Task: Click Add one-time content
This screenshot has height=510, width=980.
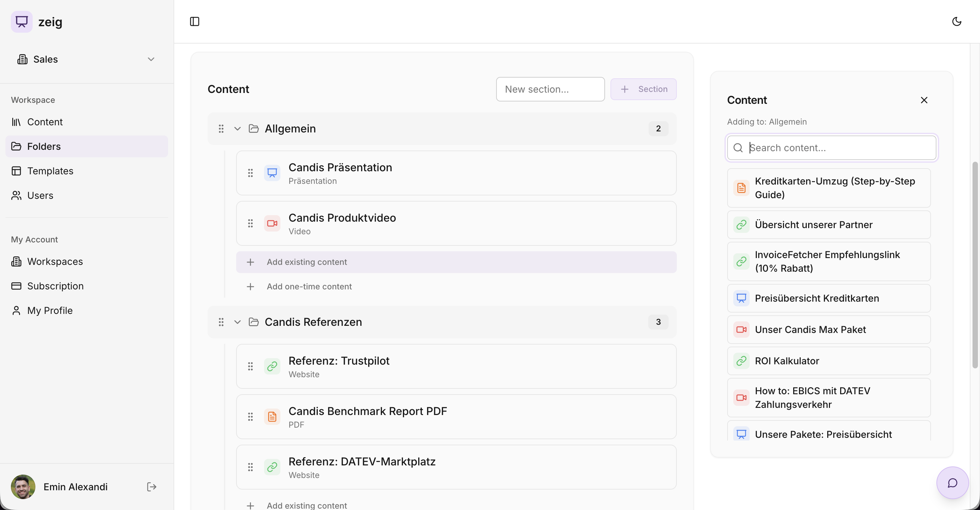Action: point(309,287)
